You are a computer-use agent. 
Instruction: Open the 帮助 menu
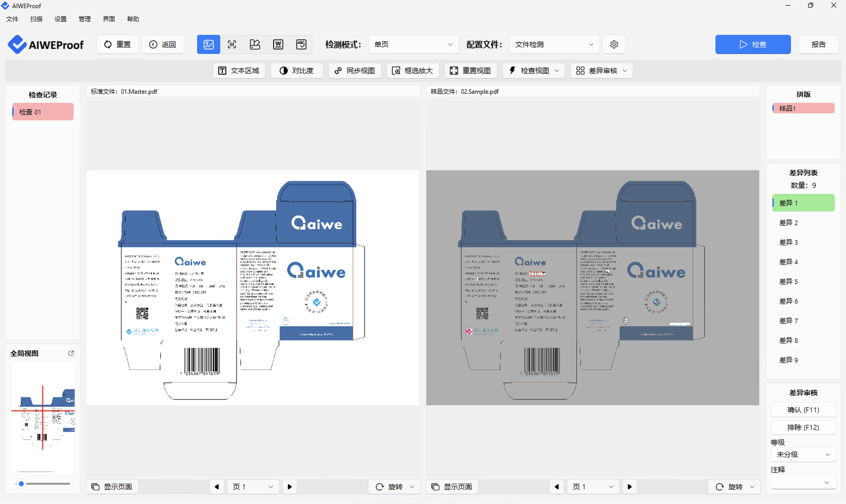[133, 19]
